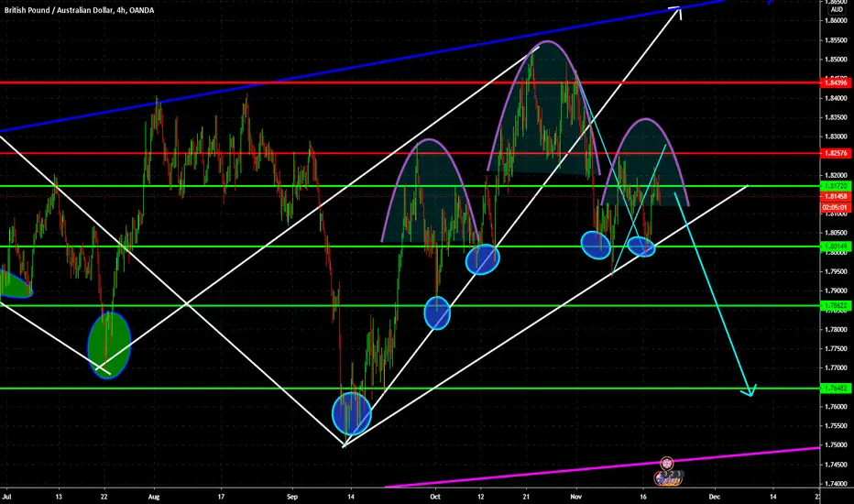Screen dimensions: 854x504
Task: Click the 1.83000 tick on price scale
Action: (836, 137)
